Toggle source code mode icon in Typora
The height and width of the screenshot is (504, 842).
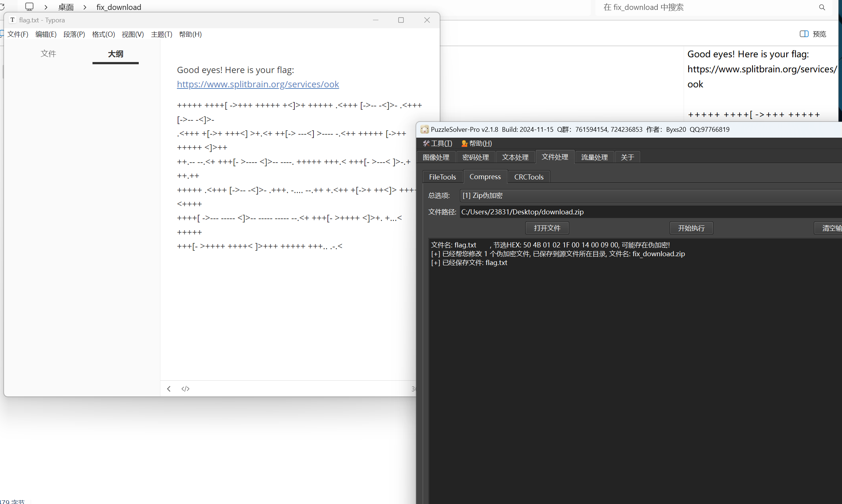click(185, 389)
